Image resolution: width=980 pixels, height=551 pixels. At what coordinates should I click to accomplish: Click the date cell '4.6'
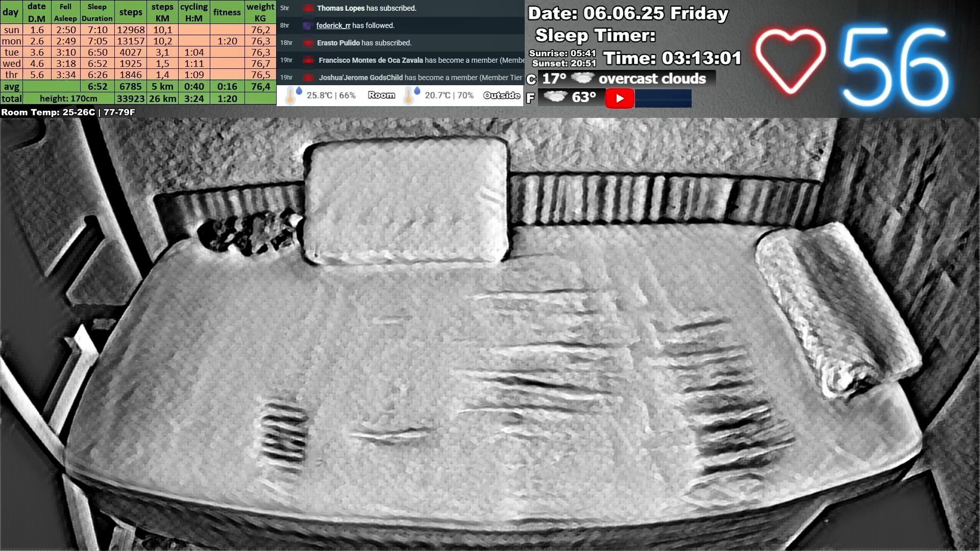point(37,63)
